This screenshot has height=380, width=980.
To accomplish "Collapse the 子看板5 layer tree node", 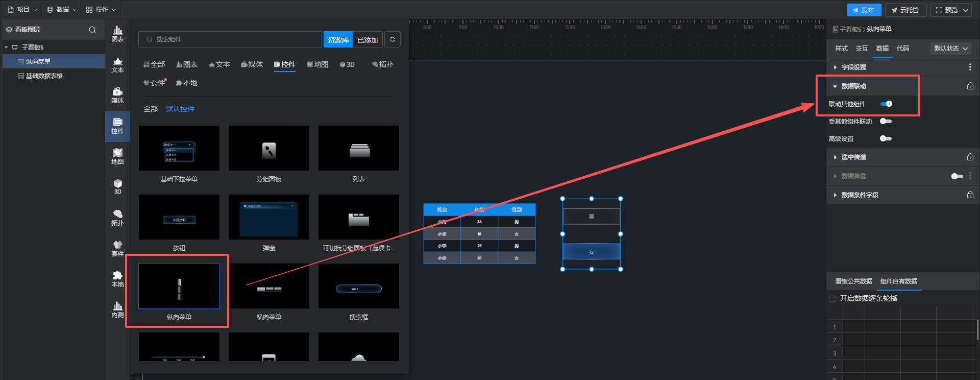I will point(6,47).
